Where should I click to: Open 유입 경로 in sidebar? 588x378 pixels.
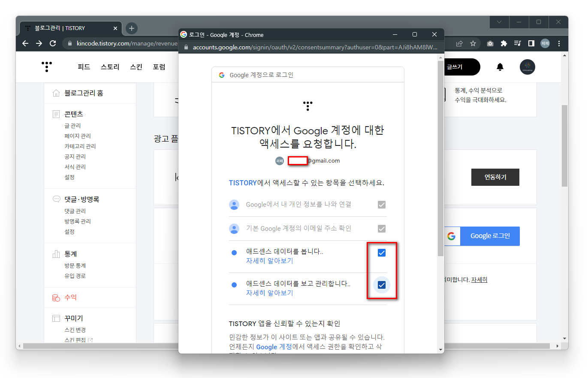tap(75, 276)
